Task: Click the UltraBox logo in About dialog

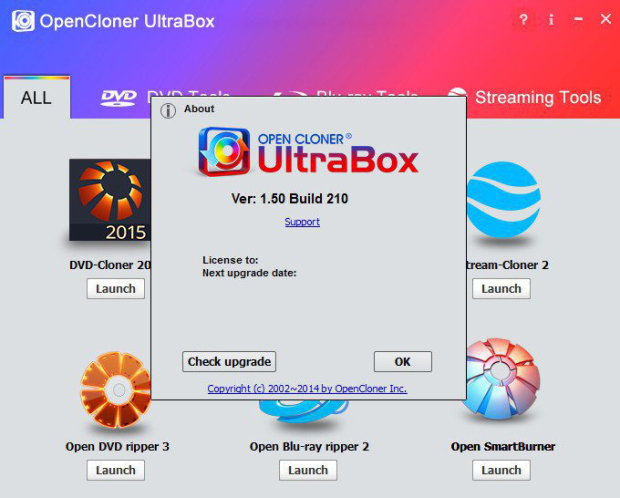Action: click(x=308, y=151)
